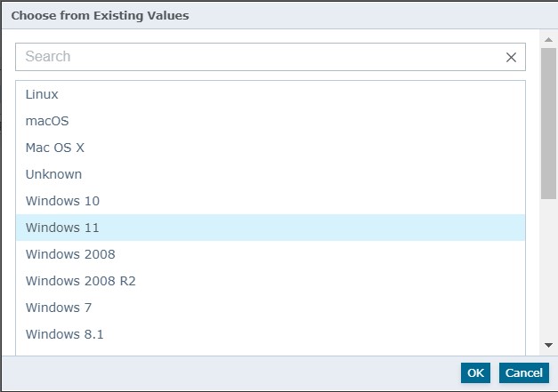
Task: Click the scrollbar down arrow
Action: 548,345
